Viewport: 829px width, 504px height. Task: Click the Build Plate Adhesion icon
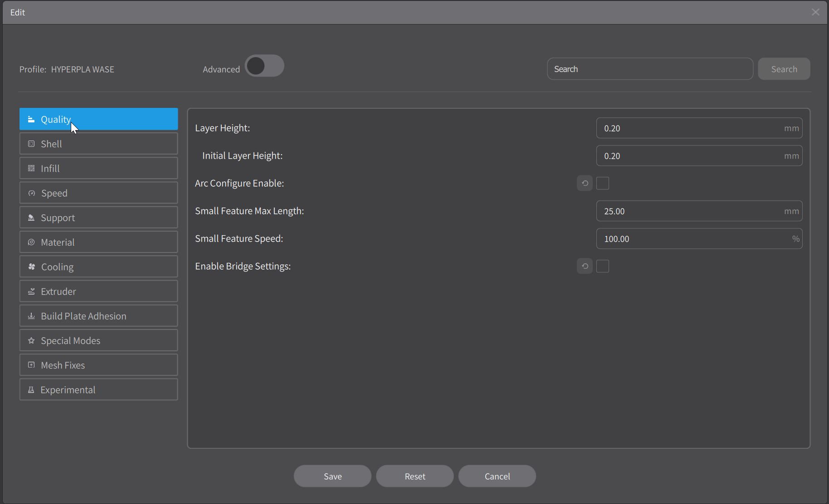(31, 315)
